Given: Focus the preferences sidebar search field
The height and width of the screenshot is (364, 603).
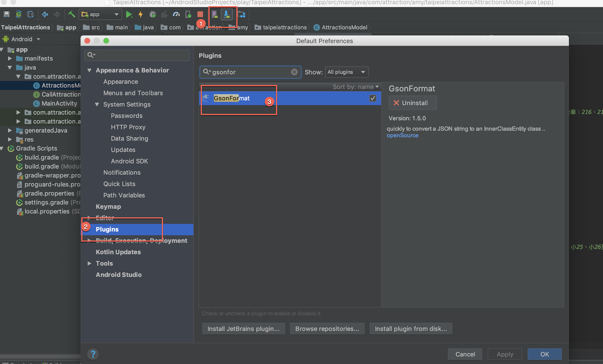Looking at the screenshot, I should coord(137,55).
